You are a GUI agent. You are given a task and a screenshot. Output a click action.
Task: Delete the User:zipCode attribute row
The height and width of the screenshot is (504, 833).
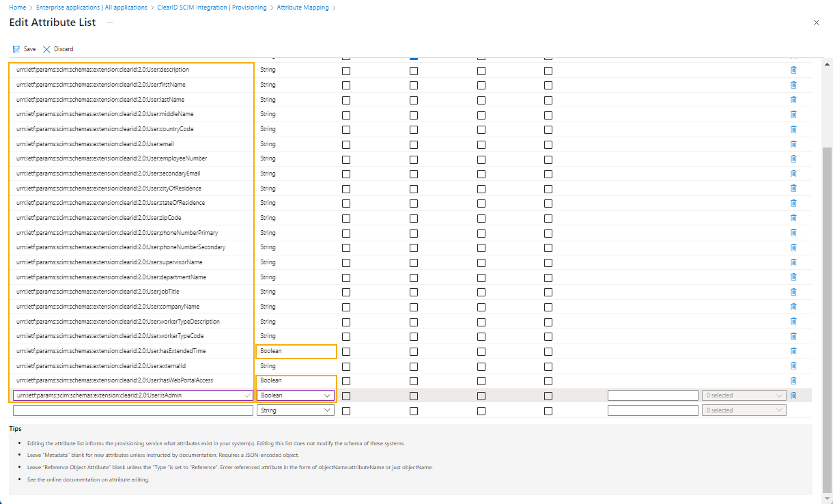point(793,218)
